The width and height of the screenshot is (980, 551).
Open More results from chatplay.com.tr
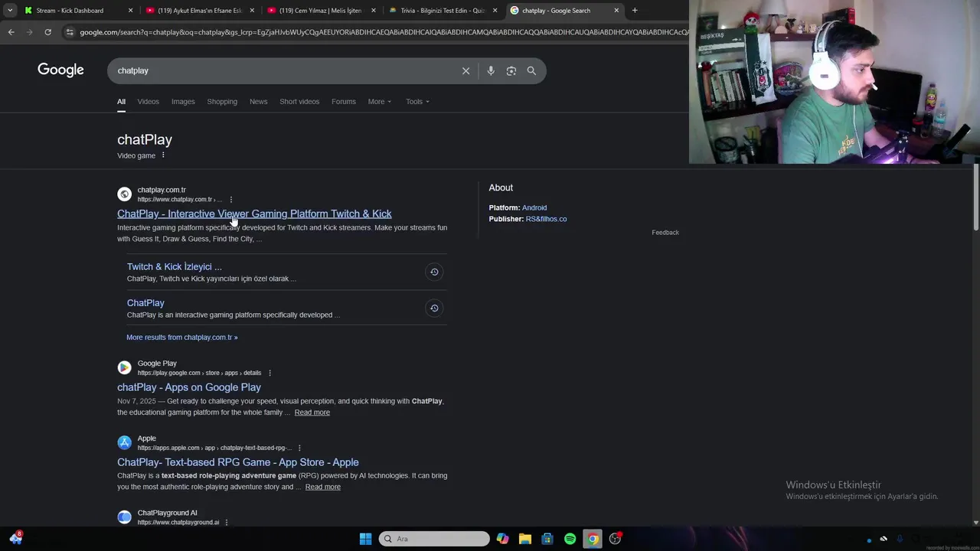click(182, 337)
